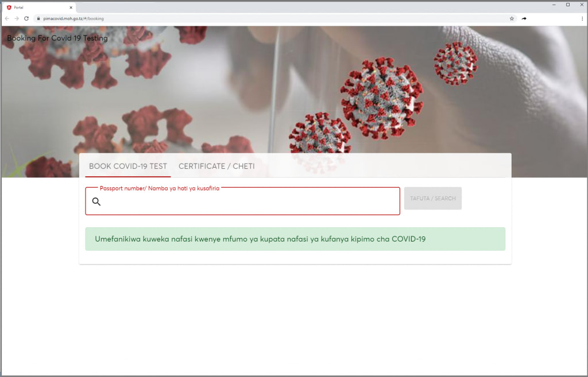This screenshot has width=588, height=377.
Task: Open the Chrome three-dot menu
Action: click(x=582, y=18)
